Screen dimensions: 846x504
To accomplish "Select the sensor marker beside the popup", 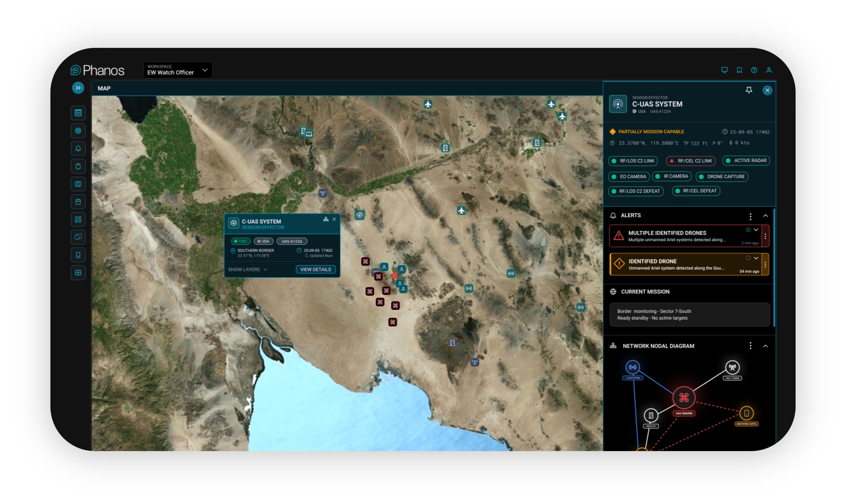I will pyautogui.click(x=360, y=215).
